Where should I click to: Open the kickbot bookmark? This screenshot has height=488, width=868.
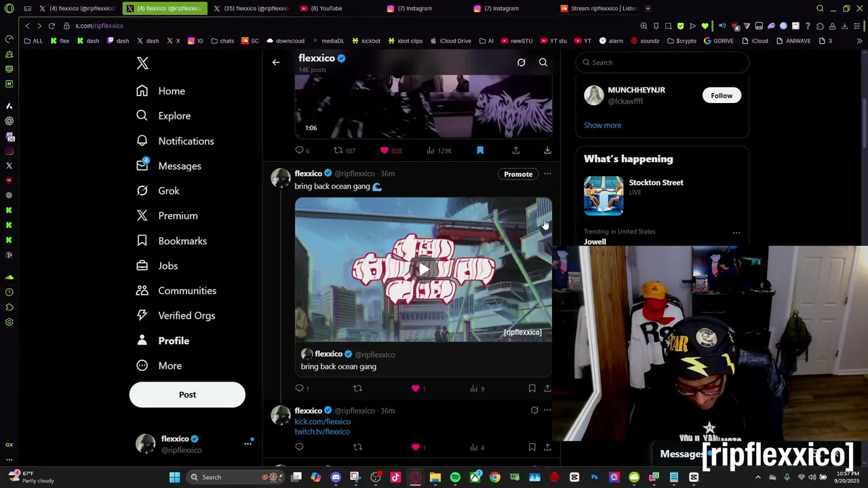click(x=366, y=41)
